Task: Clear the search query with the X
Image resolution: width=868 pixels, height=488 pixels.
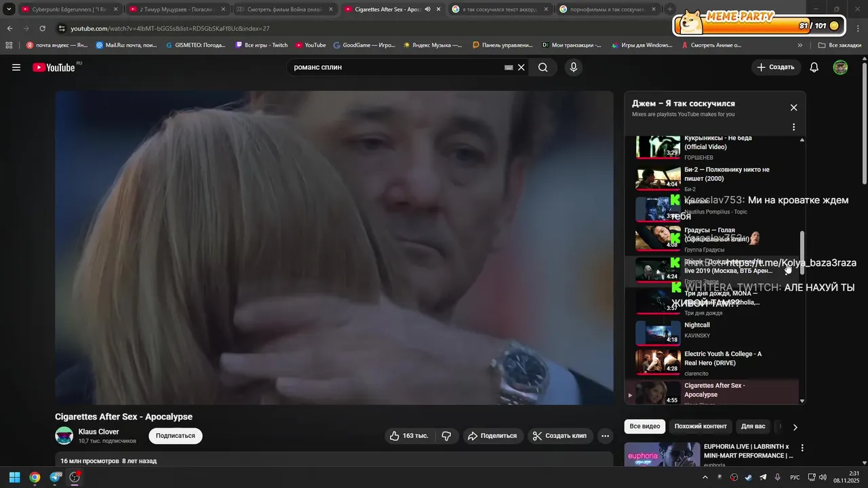Action: pyautogui.click(x=521, y=67)
